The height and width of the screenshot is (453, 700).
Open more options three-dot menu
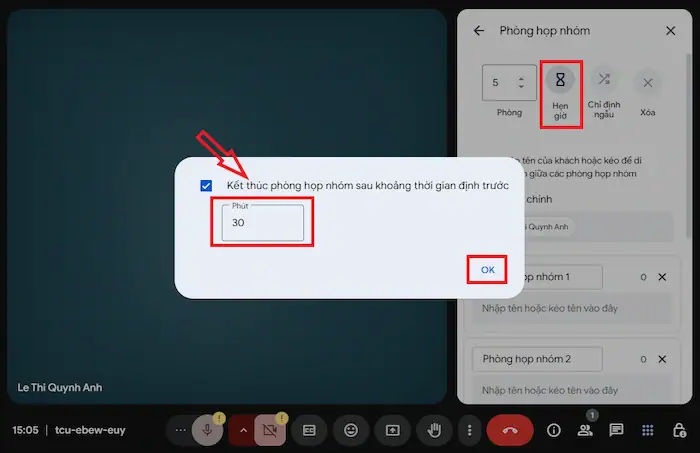coord(469,430)
